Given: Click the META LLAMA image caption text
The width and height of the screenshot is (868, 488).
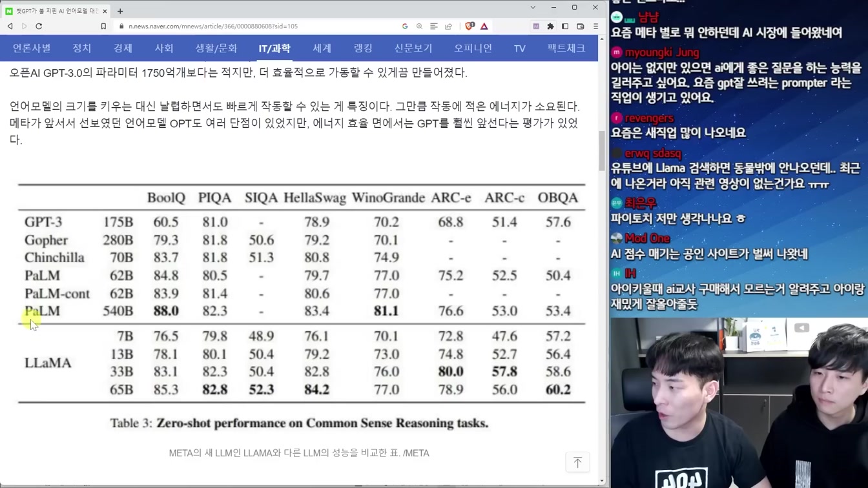Looking at the screenshot, I should click(x=299, y=453).
